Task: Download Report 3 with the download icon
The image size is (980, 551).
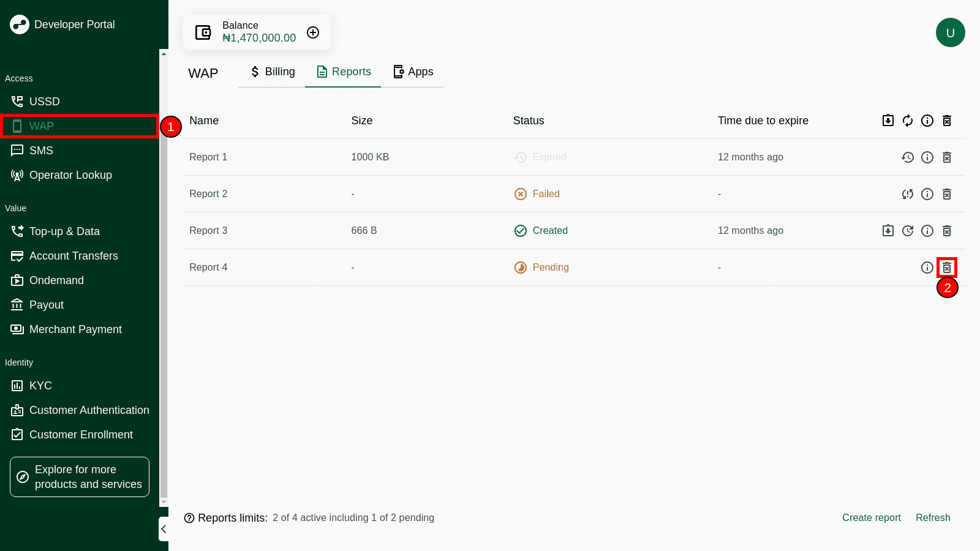Action: (x=888, y=231)
